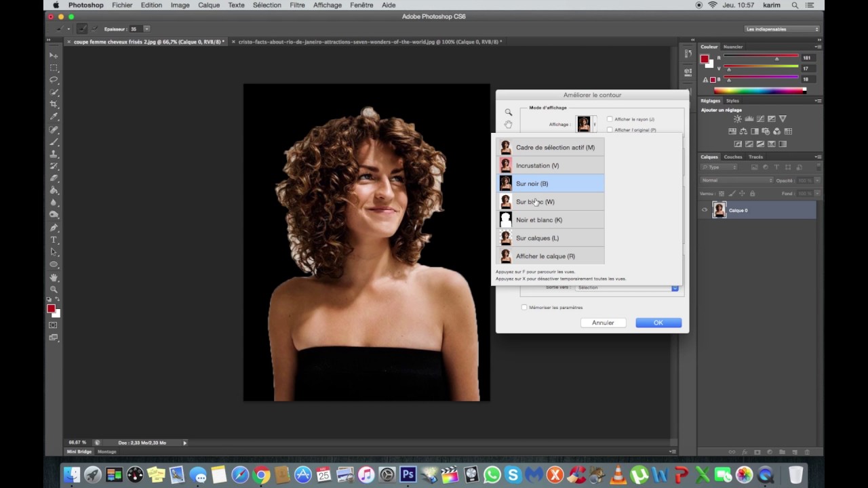Hide Calque 0 with eye icon
Viewport: 868px width, 488px height.
coord(705,210)
